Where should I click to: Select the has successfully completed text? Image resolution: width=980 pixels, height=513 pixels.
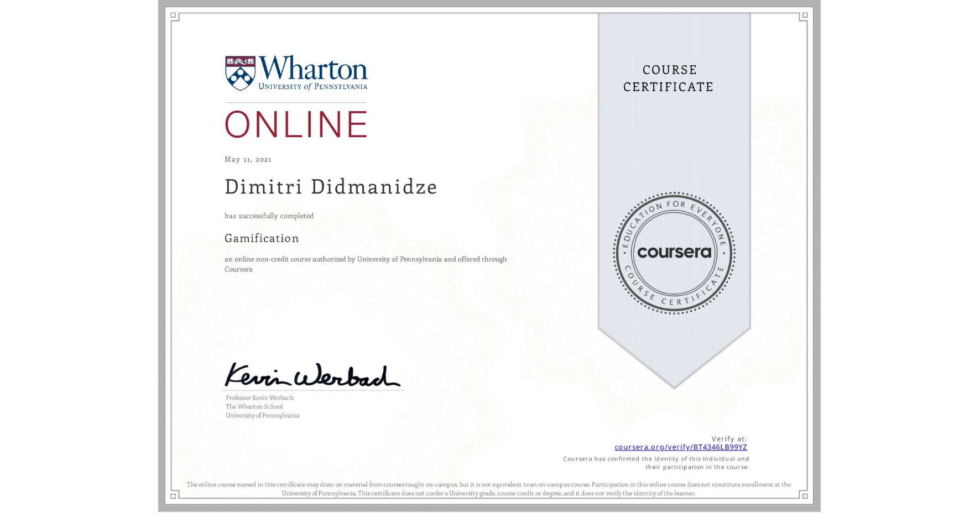click(269, 216)
